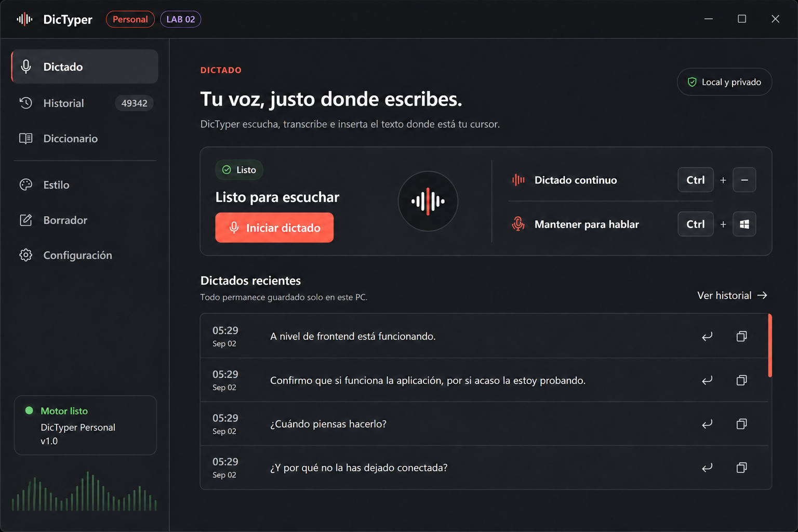Start dictation with Iniciar dictado button

tap(274, 228)
